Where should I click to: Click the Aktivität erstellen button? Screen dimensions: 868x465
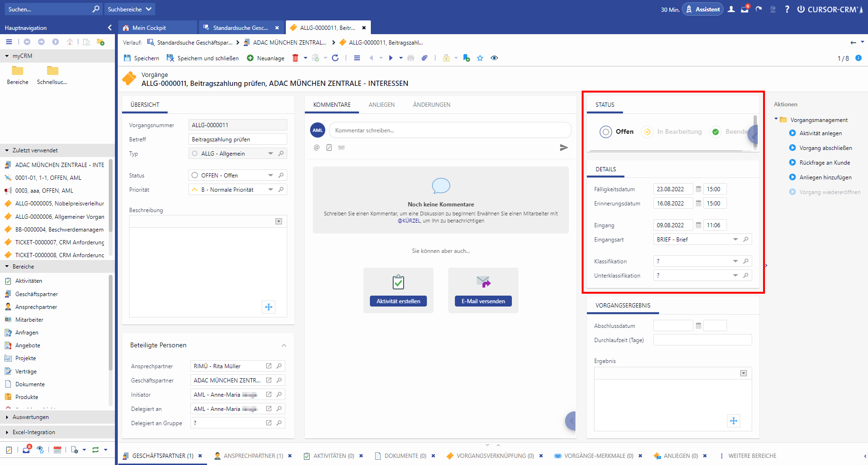coord(398,301)
